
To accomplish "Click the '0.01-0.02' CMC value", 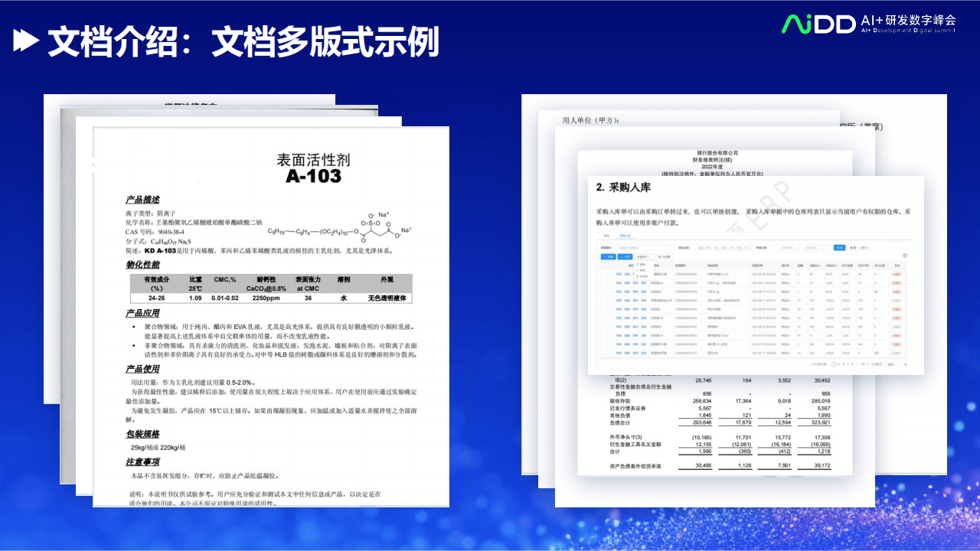I will point(225,298).
